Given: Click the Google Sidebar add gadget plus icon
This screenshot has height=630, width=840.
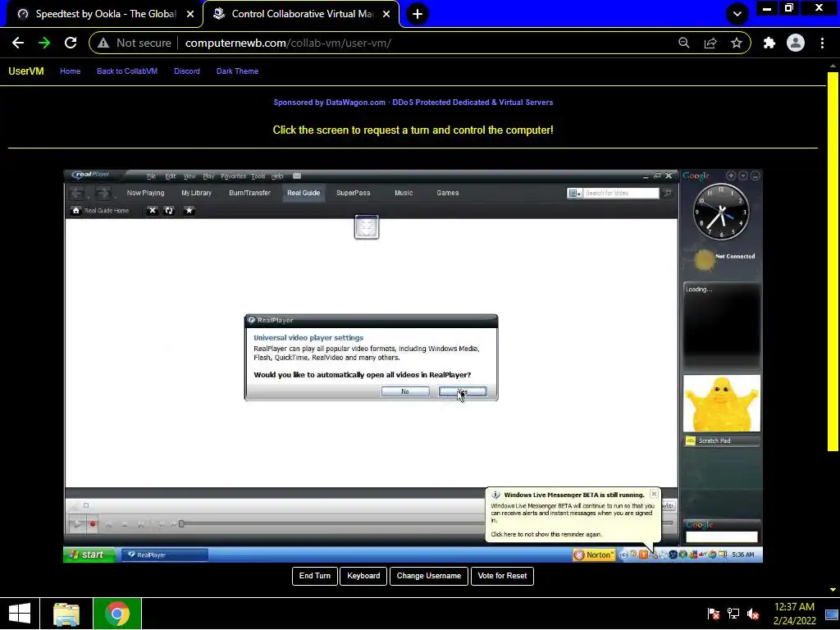Looking at the screenshot, I should click(731, 176).
